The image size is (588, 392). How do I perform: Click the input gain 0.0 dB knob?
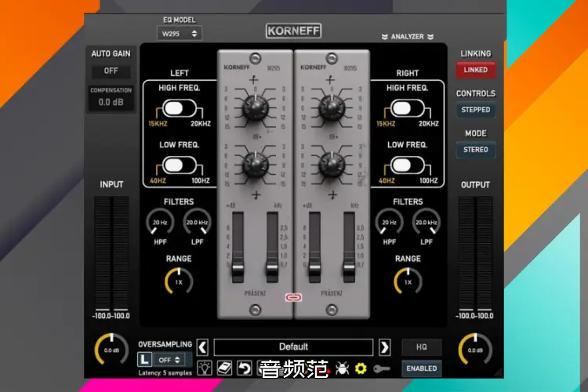point(111,350)
